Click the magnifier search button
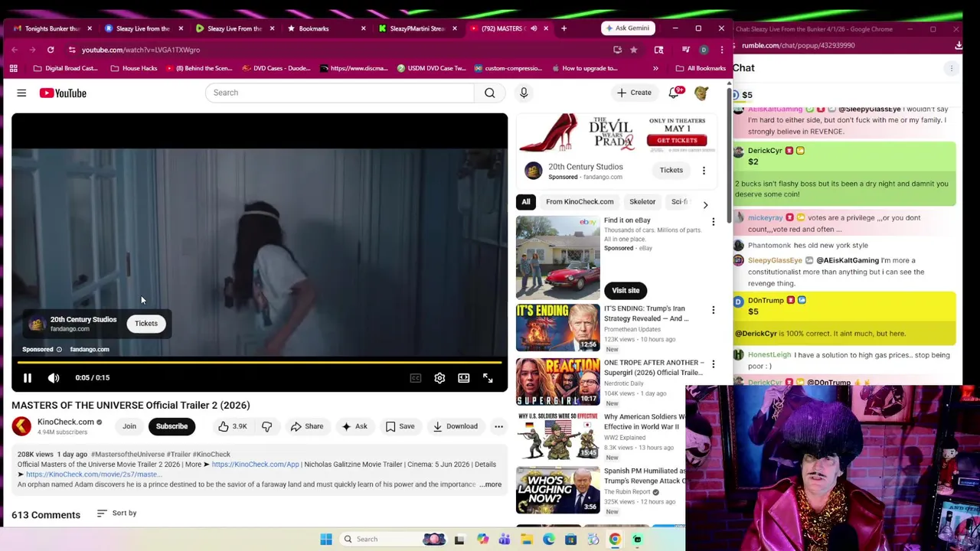980x551 pixels. pos(490,93)
